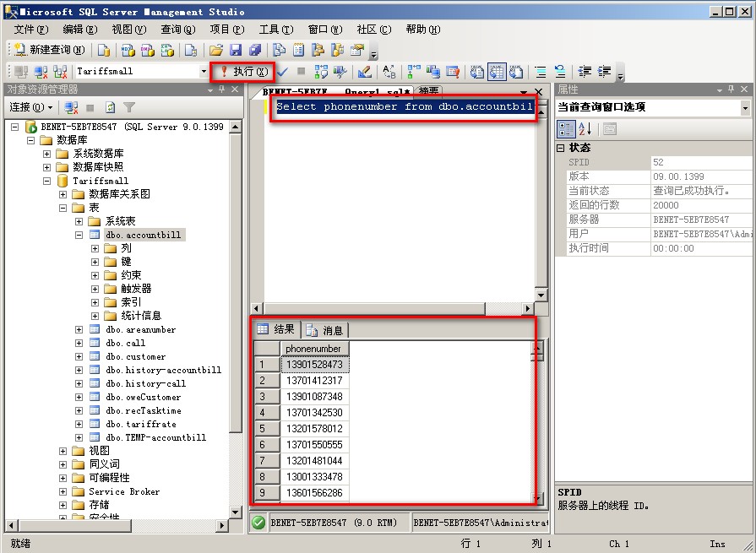Collapse the dbo.accountbill table node
This screenshot has height=553, width=756.
79,235
